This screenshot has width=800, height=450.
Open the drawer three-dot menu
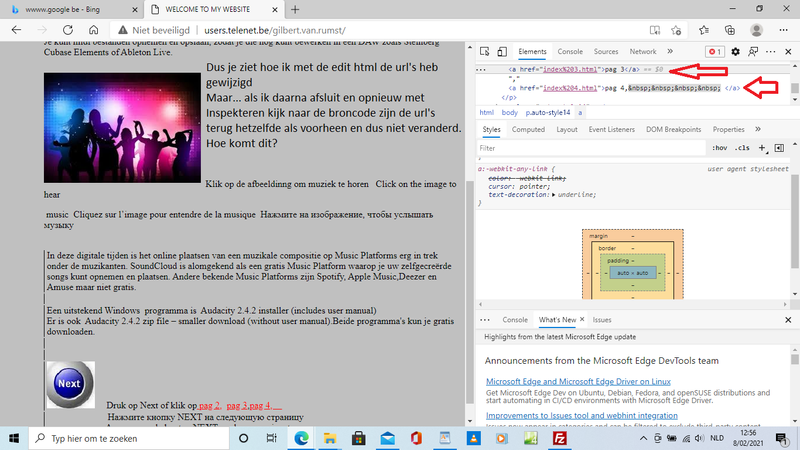(x=485, y=320)
